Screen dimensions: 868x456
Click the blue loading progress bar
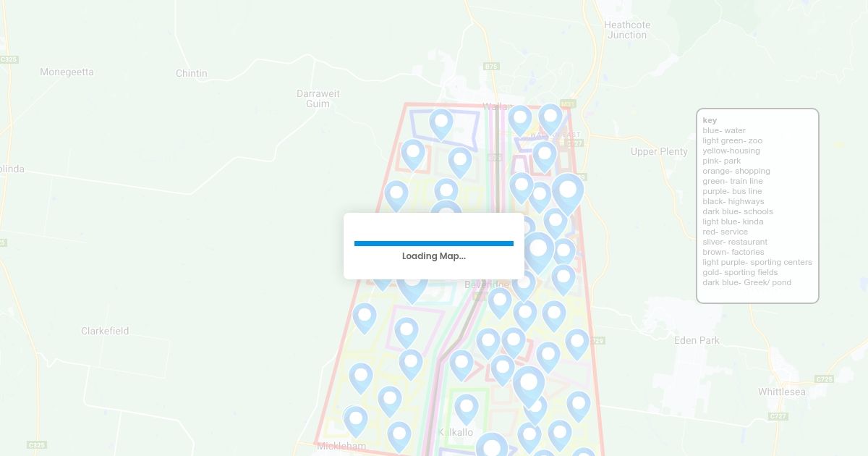click(x=434, y=243)
